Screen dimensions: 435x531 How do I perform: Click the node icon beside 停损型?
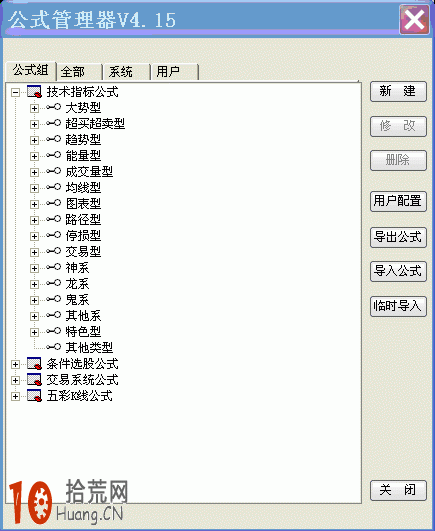click(53, 235)
